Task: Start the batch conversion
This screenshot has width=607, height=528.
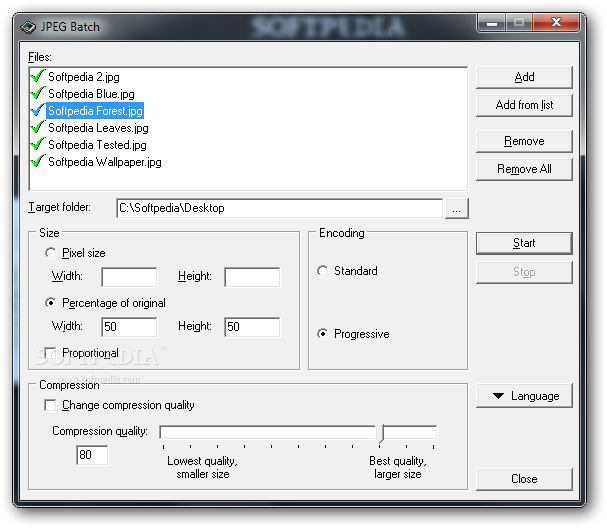Action: point(524,243)
